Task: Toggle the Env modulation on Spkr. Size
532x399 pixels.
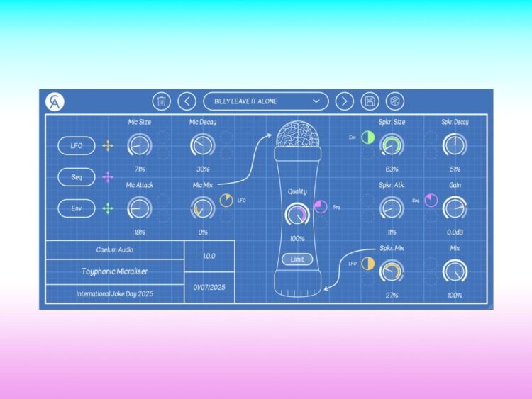Action: click(x=367, y=137)
